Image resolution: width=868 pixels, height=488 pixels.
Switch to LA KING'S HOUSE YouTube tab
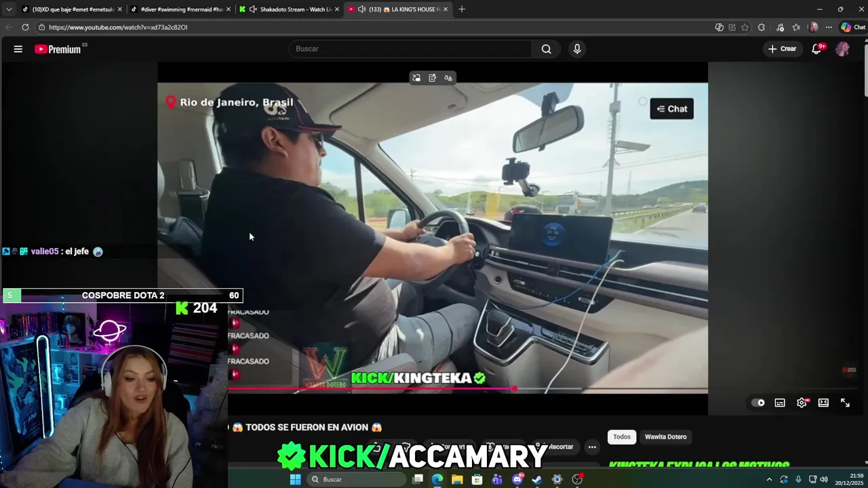coord(399,9)
